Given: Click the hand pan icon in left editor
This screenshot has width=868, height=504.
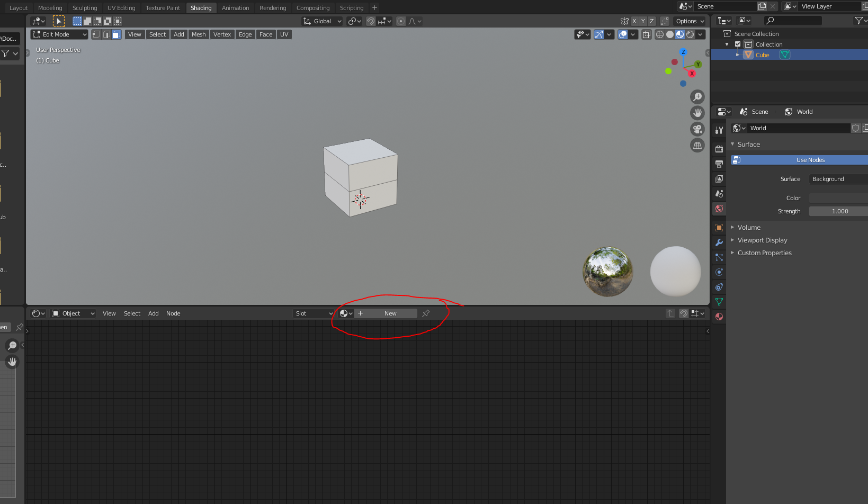Looking at the screenshot, I should (12, 362).
